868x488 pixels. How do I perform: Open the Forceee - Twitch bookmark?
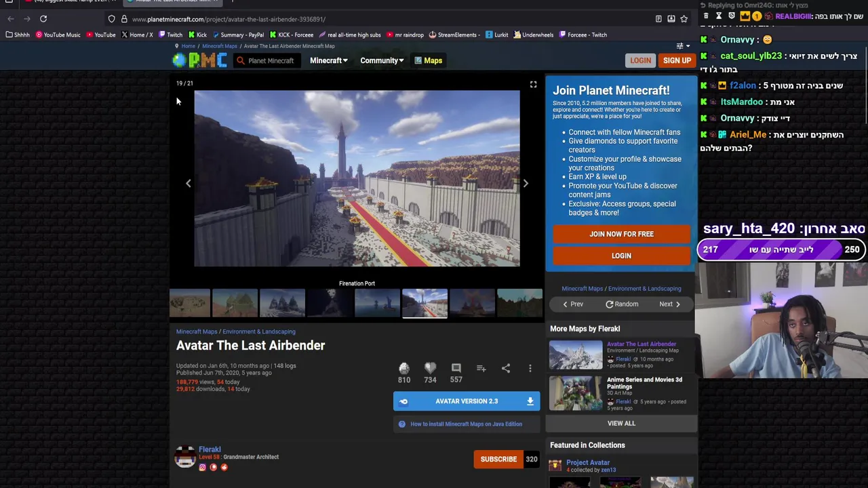[x=583, y=35]
